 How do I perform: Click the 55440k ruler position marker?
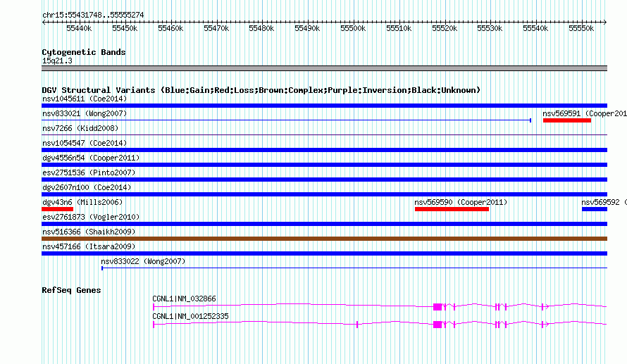point(79,28)
